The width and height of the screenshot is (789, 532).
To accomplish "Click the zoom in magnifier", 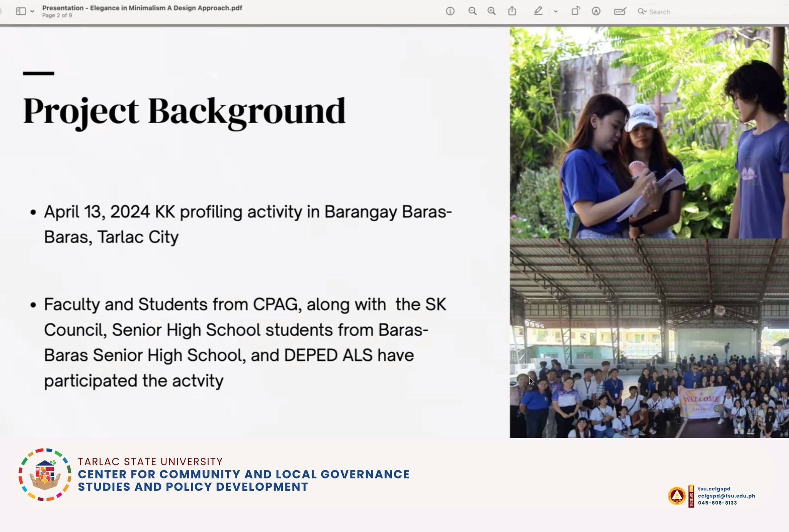I will pyautogui.click(x=492, y=11).
